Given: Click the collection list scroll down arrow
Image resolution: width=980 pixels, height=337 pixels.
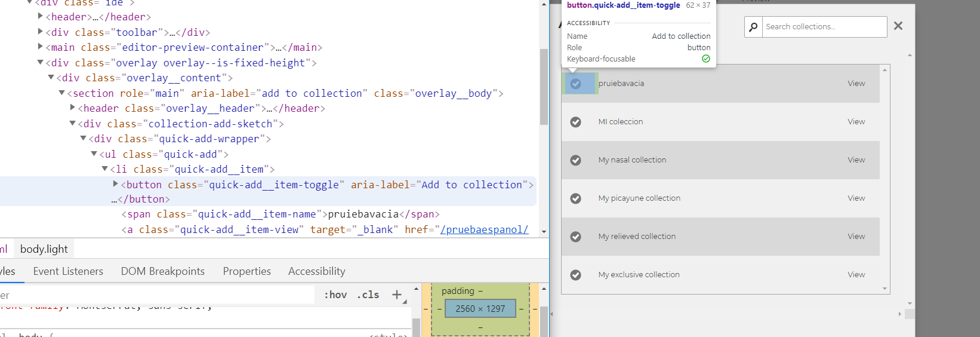Looking at the screenshot, I should pos(885,289).
